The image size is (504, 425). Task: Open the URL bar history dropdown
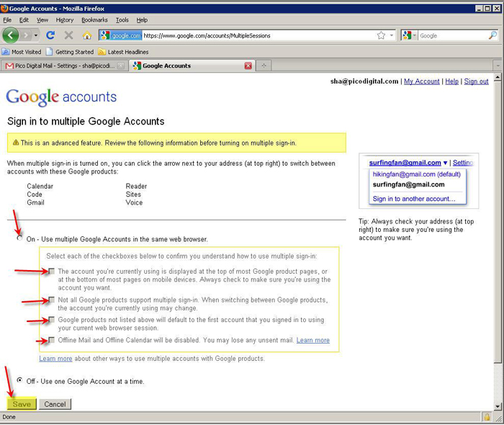(x=392, y=35)
